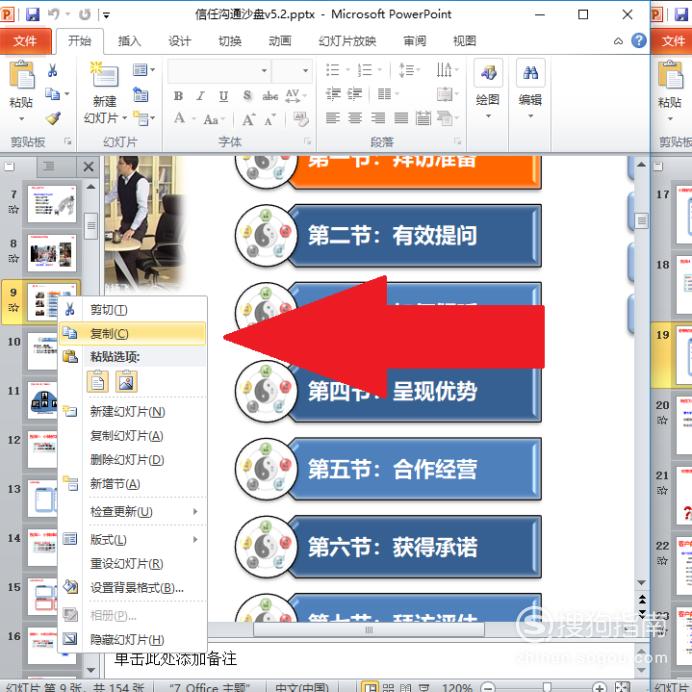Toggle Strikethrough formatting
Viewport: 692px width, 692px height.
[x=270, y=96]
